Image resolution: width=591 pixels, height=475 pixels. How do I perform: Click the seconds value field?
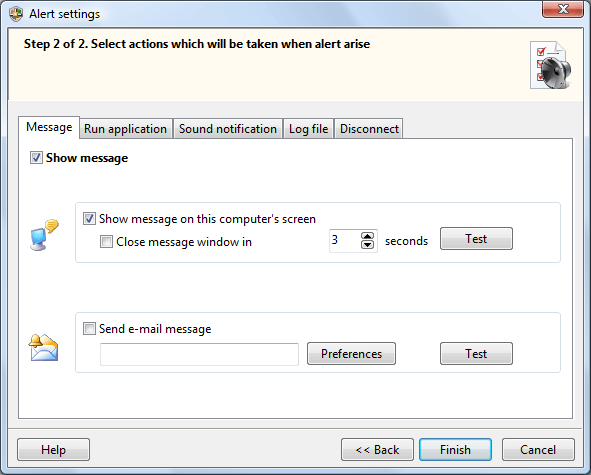pos(344,241)
